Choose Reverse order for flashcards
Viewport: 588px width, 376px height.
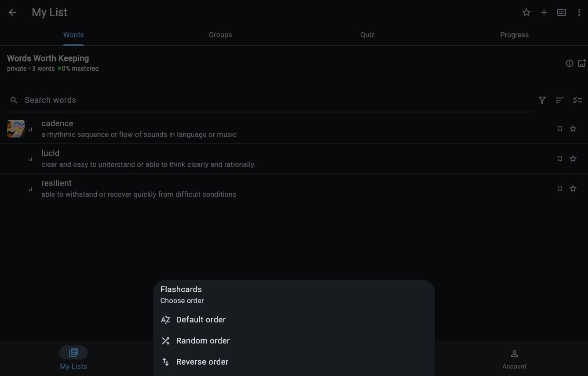pos(294,362)
